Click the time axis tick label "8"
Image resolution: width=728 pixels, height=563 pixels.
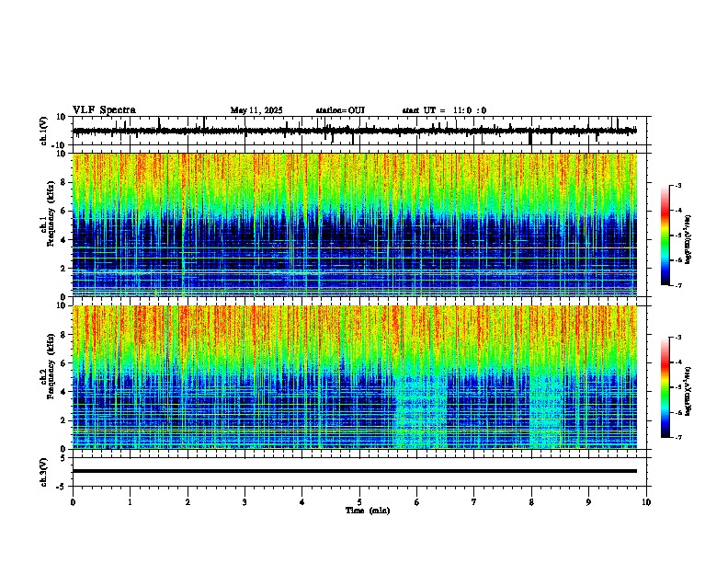(531, 502)
